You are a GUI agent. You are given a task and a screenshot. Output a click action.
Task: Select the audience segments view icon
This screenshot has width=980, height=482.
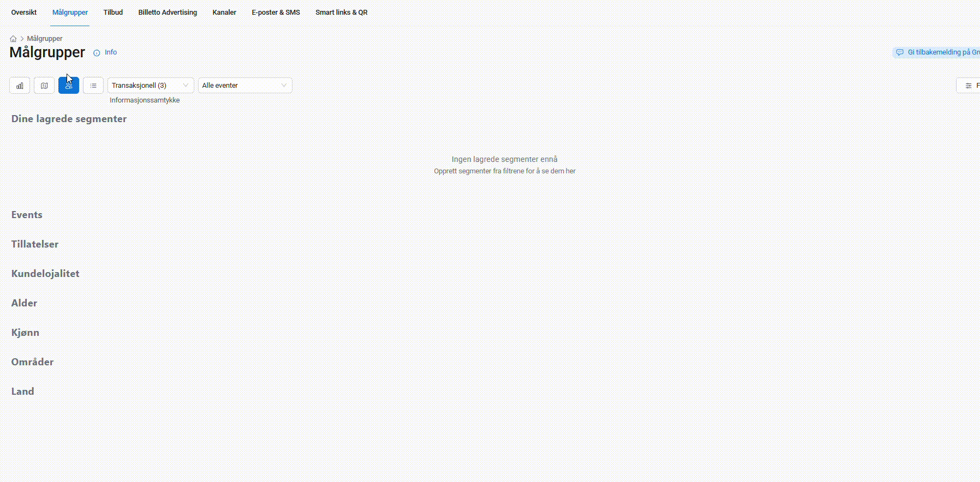[69, 86]
